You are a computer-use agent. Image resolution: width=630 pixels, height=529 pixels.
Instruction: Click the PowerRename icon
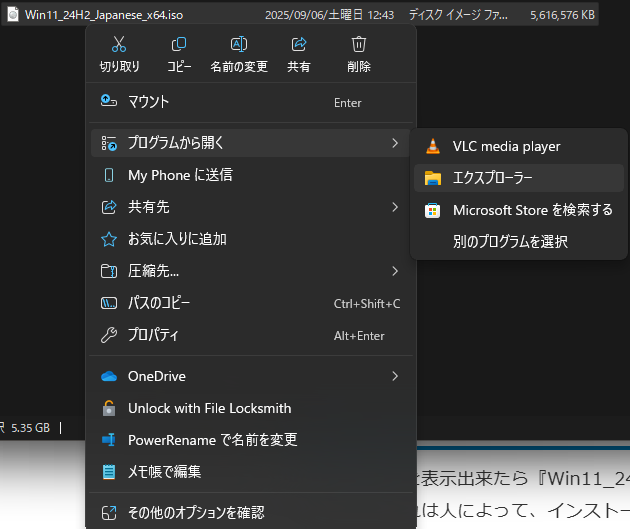click(x=108, y=440)
